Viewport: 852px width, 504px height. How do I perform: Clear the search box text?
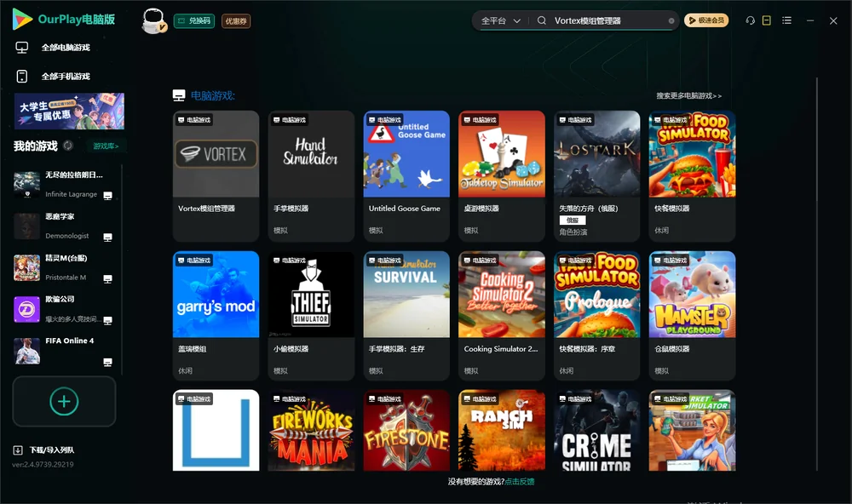(671, 20)
